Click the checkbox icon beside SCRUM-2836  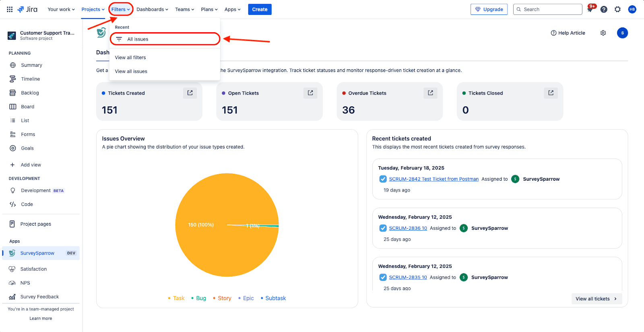[x=383, y=228]
